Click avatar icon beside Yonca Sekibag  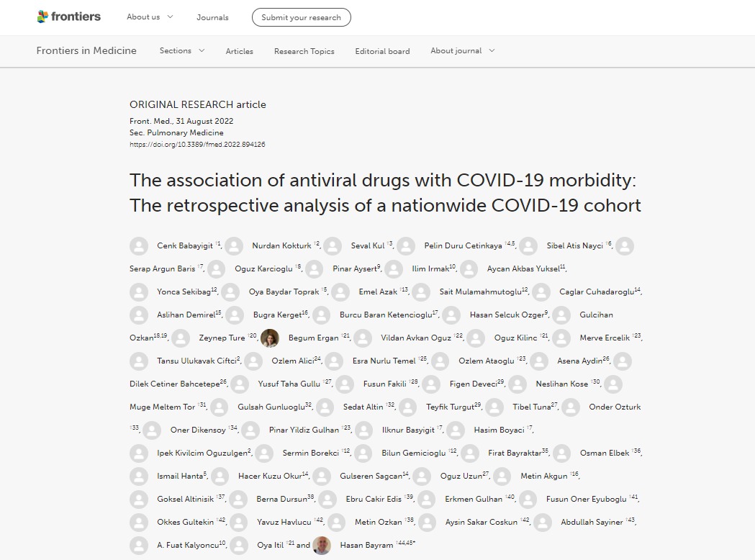click(x=139, y=292)
